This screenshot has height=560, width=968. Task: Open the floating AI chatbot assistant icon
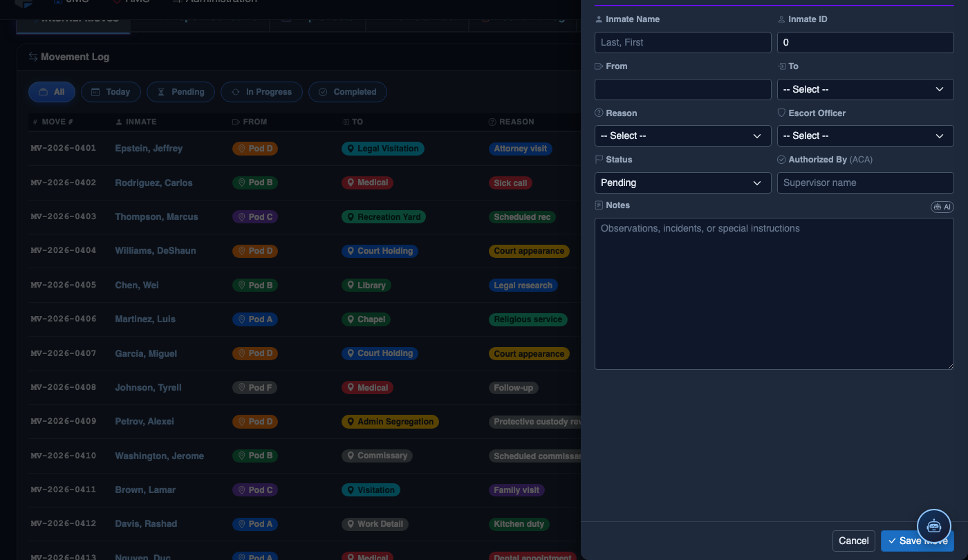pyautogui.click(x=934, y=525)
